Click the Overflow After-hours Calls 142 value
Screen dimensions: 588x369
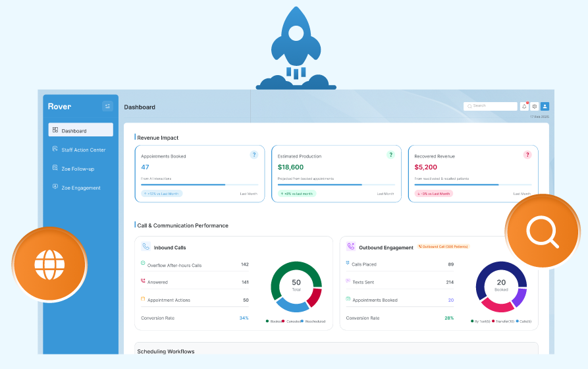pyautogui.click(x=245, y=264)
